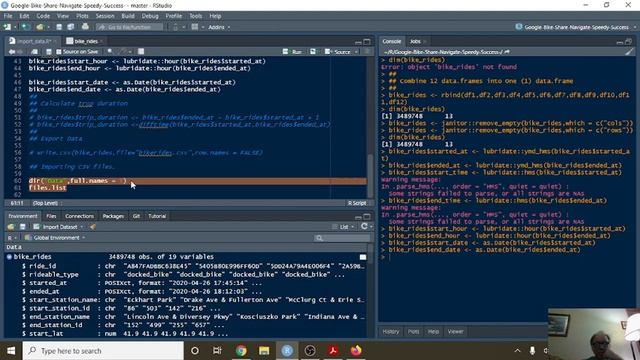Click the Windows taskbar search box

click(103, 351)
